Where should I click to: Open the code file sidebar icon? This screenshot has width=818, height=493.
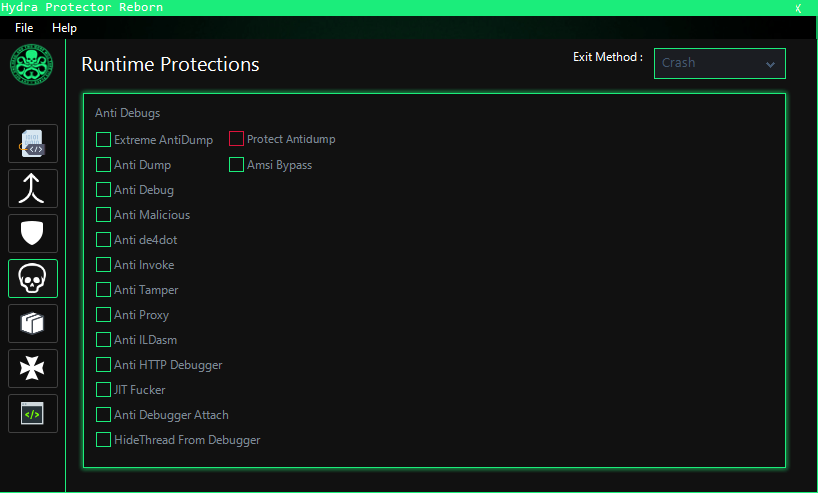pos(33,143)
